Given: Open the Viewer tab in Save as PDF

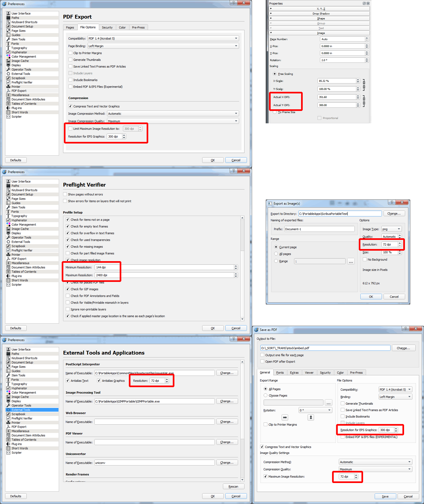Looking at the screenshot, I should pyautogui.click(x=309, y=373).
